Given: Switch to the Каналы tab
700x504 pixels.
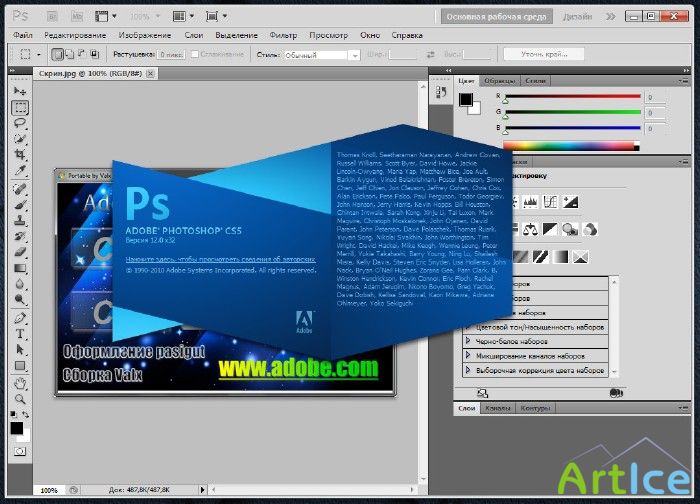Looking at the screenshot, I should pyautogui.click(x=497, y=408).
